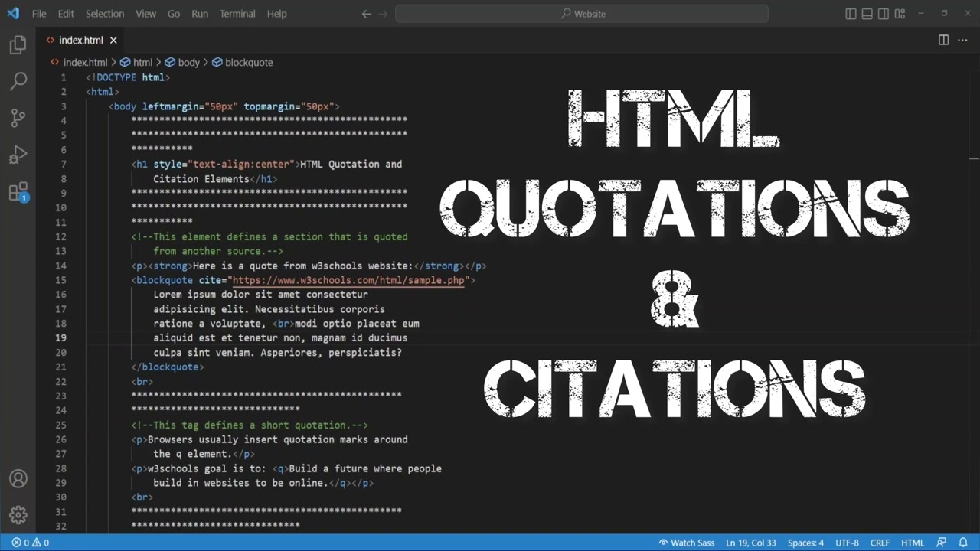The image size is (980, 551).
Task: Click the h1 style text-align:center line
Action: [266, 165]
